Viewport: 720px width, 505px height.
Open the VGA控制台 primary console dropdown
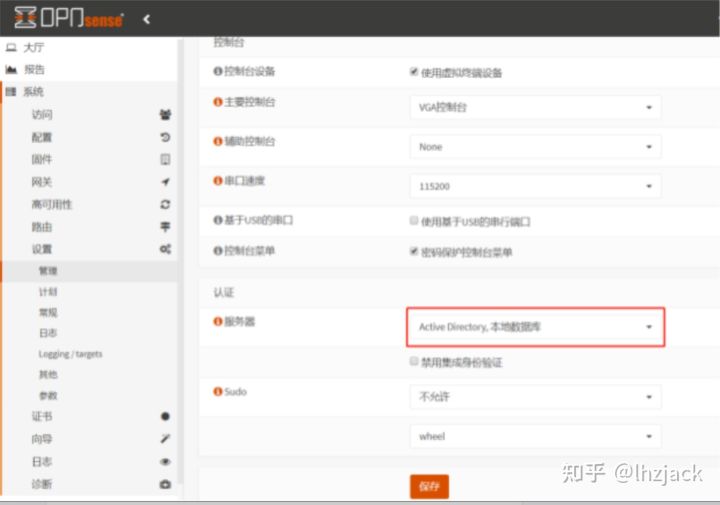535,107
